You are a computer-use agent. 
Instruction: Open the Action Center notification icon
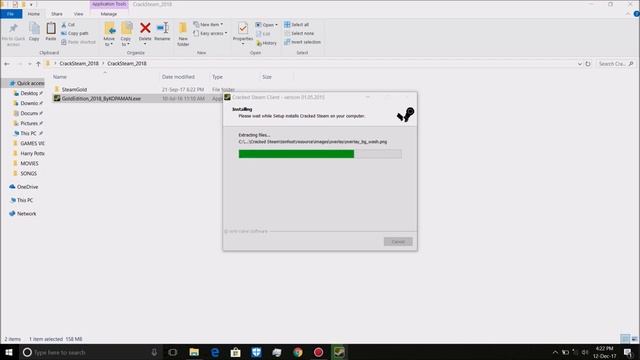(628, 352)
